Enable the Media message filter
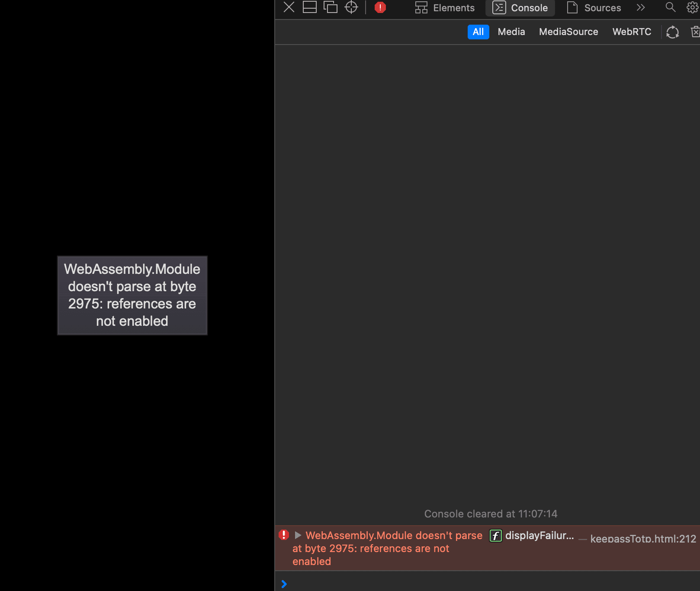This screenshot has width=700, height=591. click(511, 32)
